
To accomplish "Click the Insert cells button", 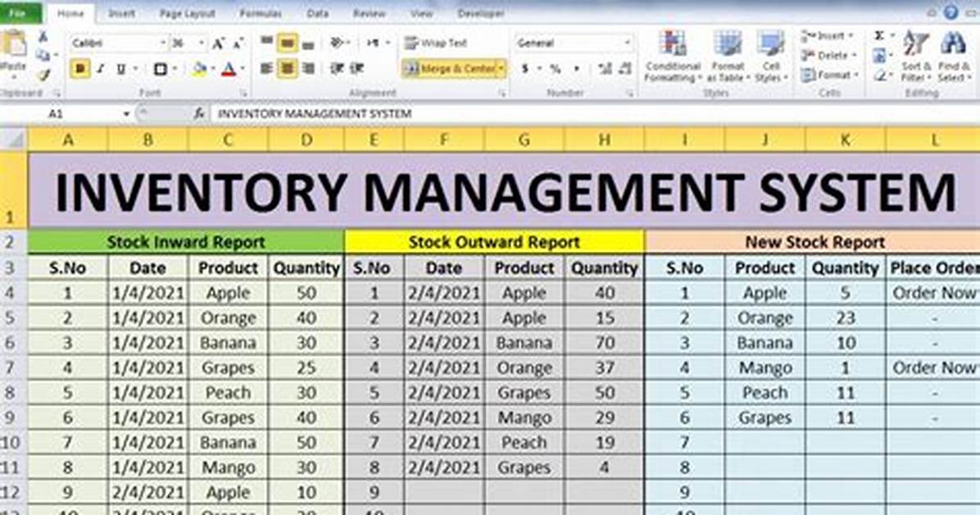I will click(828, 36).
